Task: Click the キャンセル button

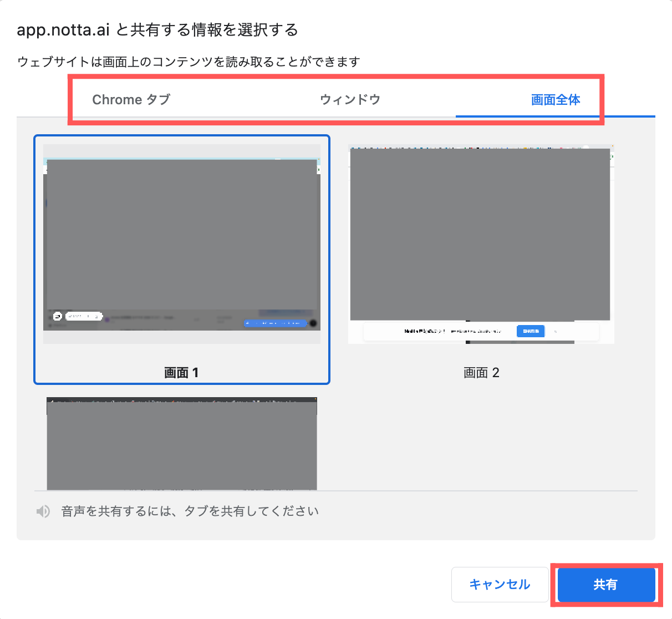Action: pyautogui.click(x=500, y=585)
